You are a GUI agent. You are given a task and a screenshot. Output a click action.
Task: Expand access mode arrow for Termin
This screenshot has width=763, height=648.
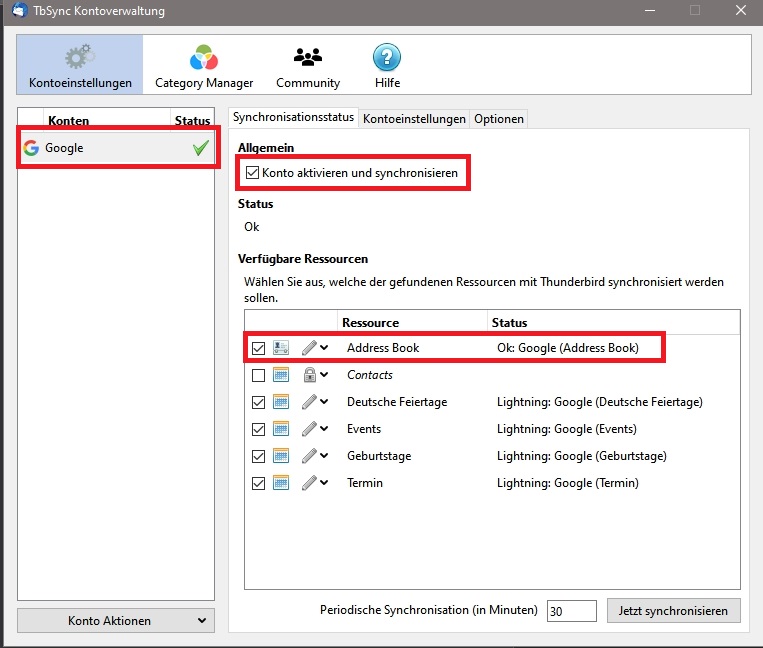(324, 483)
